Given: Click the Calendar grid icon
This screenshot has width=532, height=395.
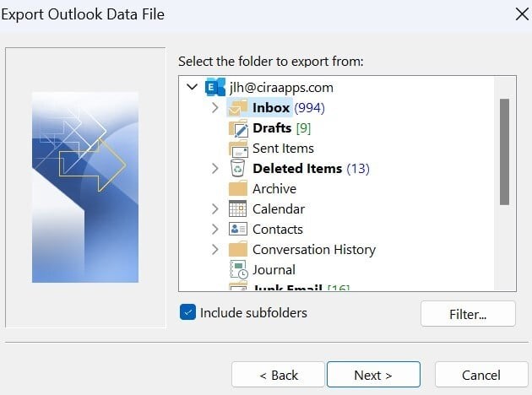Looking at the screenshot, I should [237, 208].
